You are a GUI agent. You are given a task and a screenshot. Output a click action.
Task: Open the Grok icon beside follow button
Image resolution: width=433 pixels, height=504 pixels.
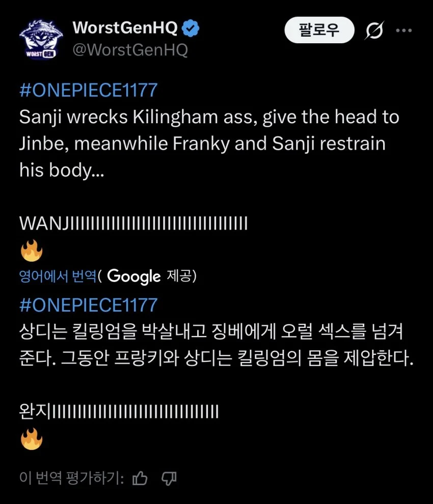pos(374,31)
